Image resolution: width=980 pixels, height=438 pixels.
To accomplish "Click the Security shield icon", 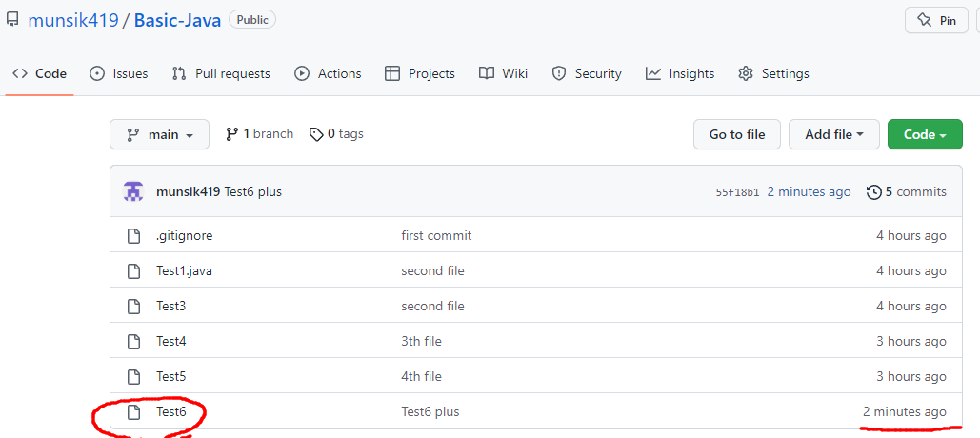I will click(559, 73).
